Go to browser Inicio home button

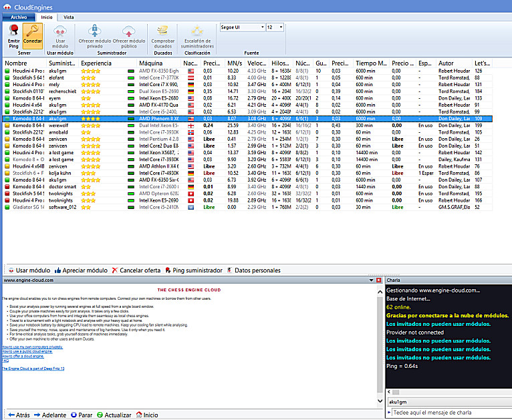[x=147, y=415]
